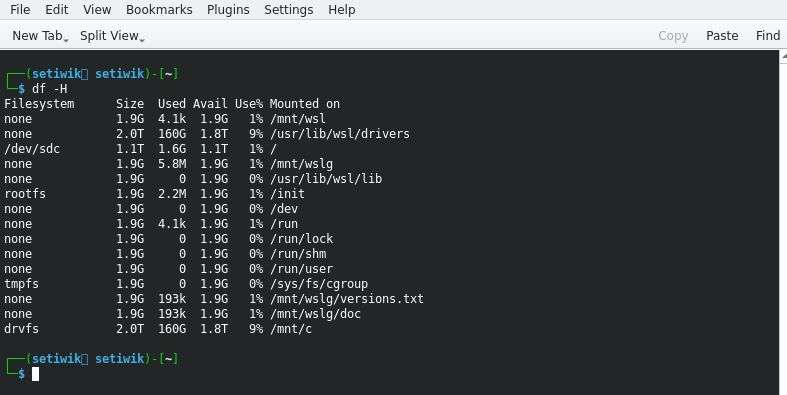Image resolution: width=787 pixels, height=395 pixels.
Task: Click the '/run/lock' mount path
Action: 301,239
